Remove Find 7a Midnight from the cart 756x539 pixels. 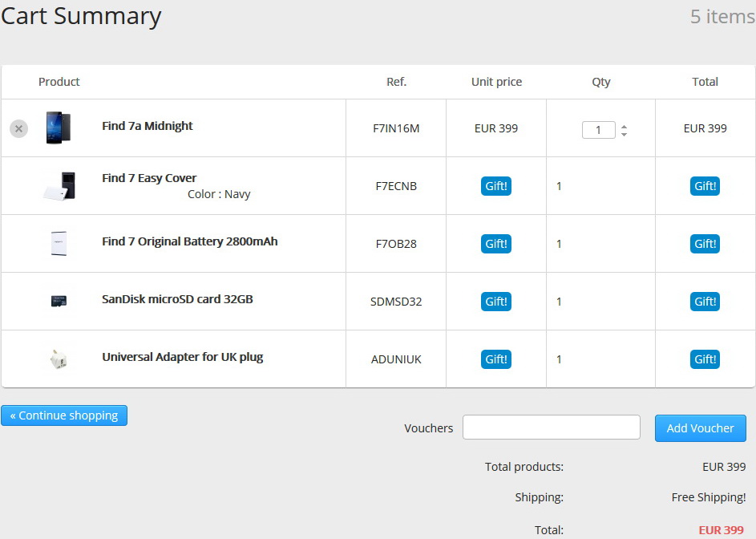[18, 128]
